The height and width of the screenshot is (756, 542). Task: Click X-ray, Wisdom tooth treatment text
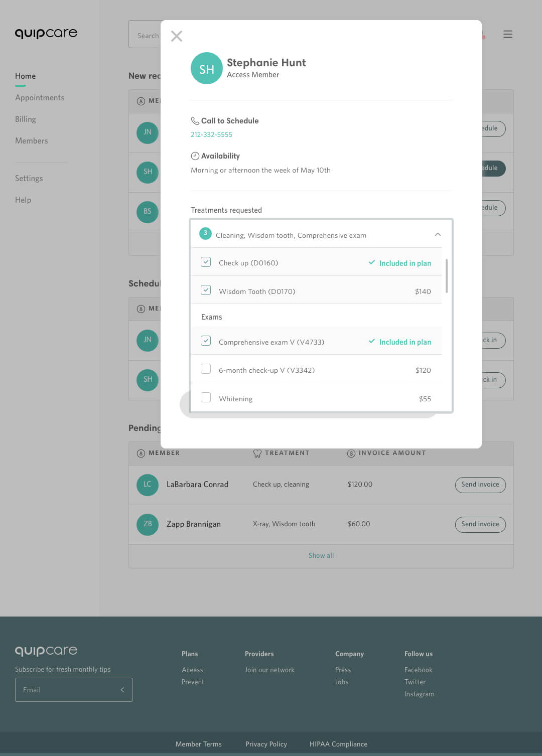coord(284,524)
